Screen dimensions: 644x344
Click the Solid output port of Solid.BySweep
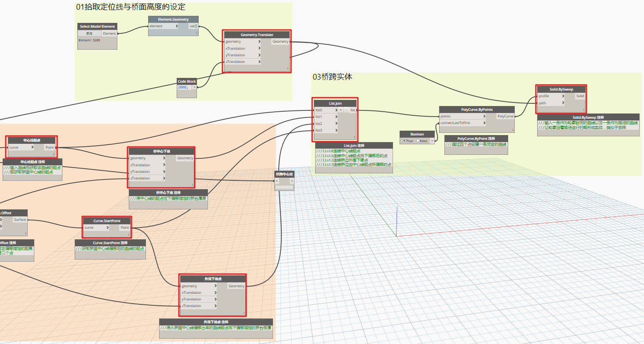coord(580,96)
